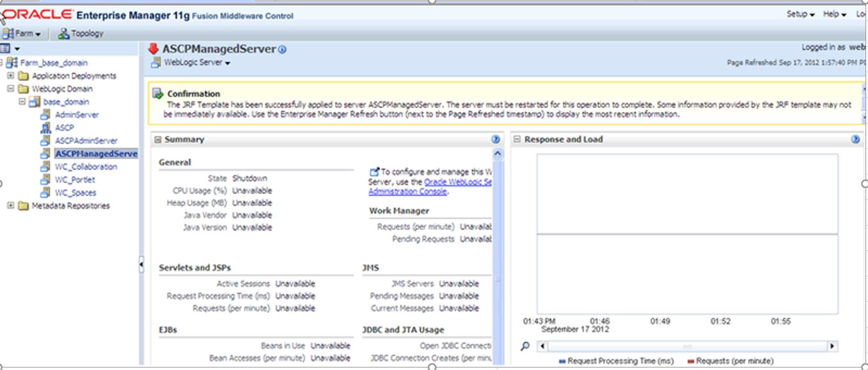Click the Summary panel scroll-up arrow
The height and width of the screenshot is (370, 868).
(x=497, y=153)
